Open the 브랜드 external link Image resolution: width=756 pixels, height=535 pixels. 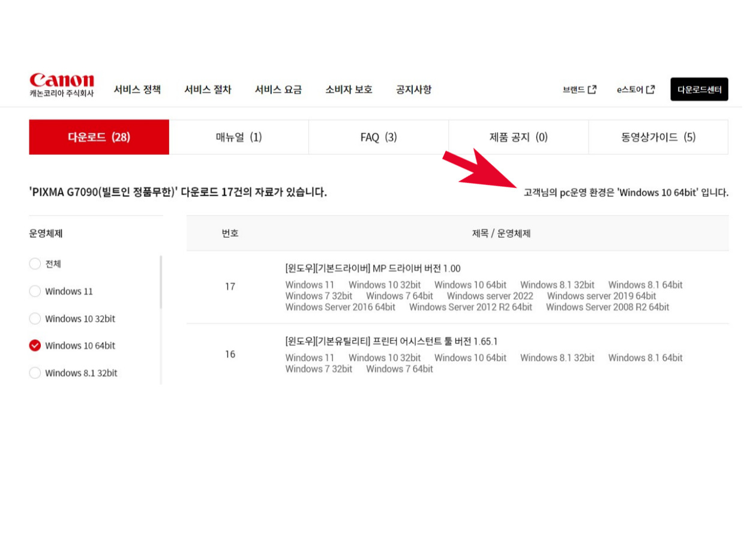click(578, 89)
